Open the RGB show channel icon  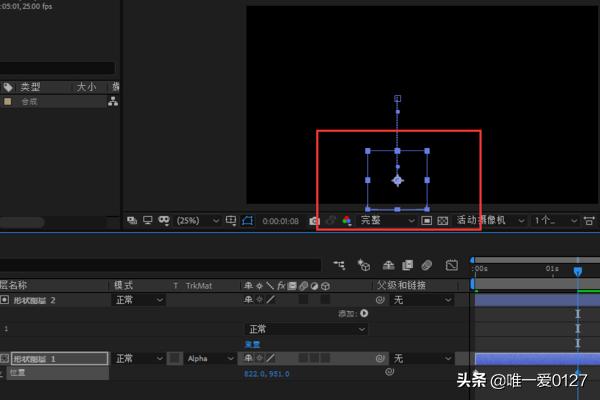(x=347, y=221)
